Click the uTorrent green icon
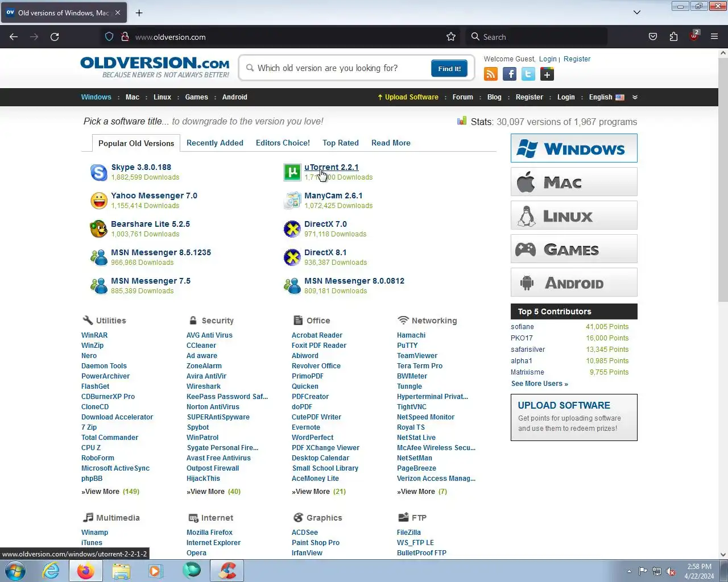Viewport: 728px width, 582px height. [292, 172]
